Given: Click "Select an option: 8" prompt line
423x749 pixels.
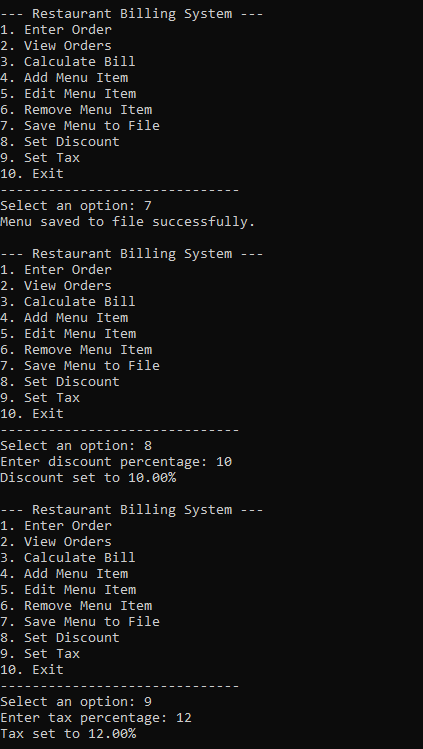Looking at the screenshot, I should tap(76, 446).
